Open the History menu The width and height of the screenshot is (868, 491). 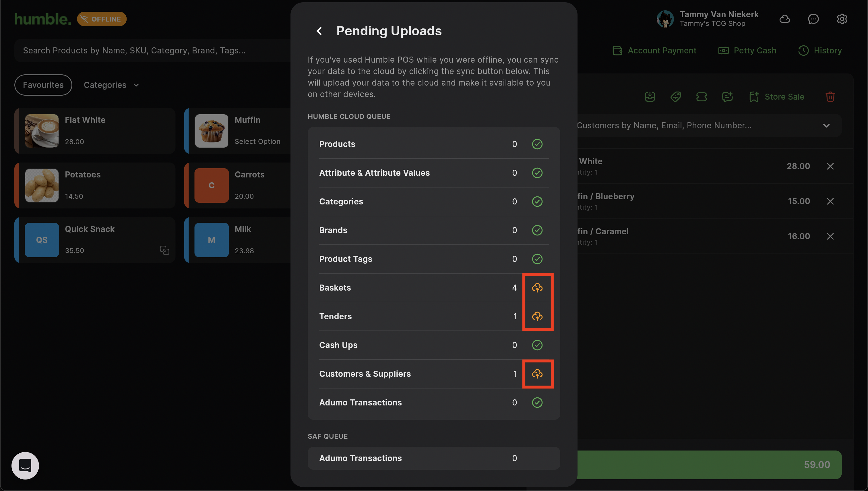coord(820,51)
